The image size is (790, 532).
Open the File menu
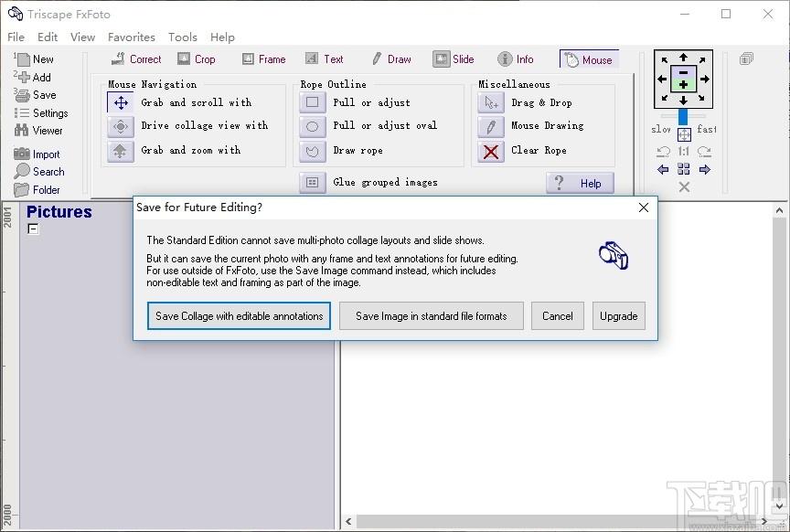(x=16, y=37)
